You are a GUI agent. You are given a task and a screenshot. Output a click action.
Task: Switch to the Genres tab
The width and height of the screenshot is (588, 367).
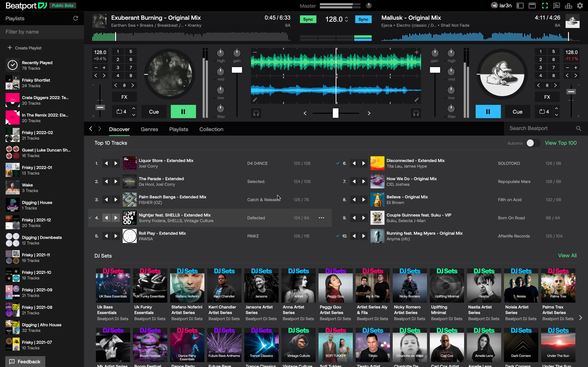149,129
